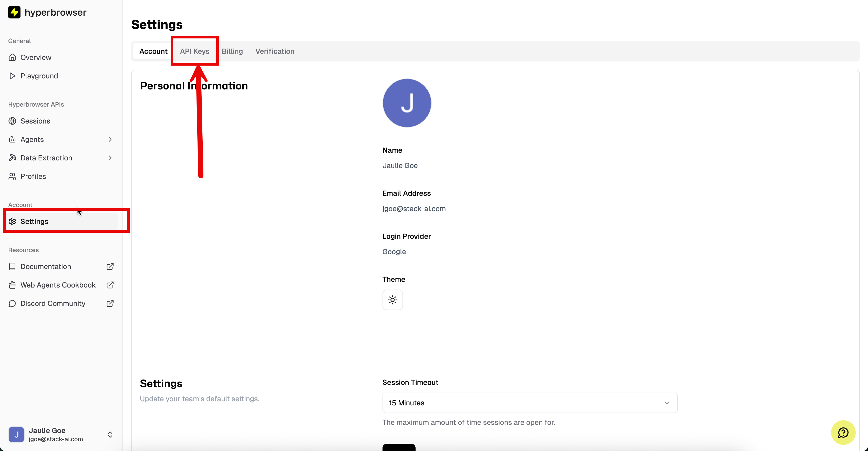Open Profiles via the people icon
868x451 pixels.
coord(13,176)
